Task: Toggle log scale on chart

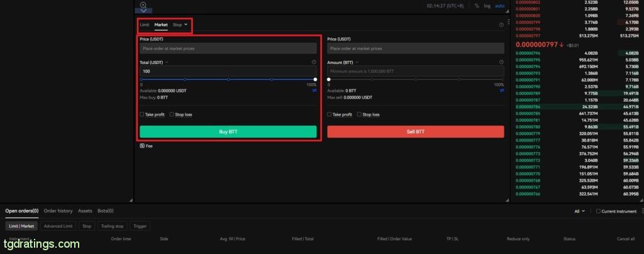Action: tap(487, 6)
